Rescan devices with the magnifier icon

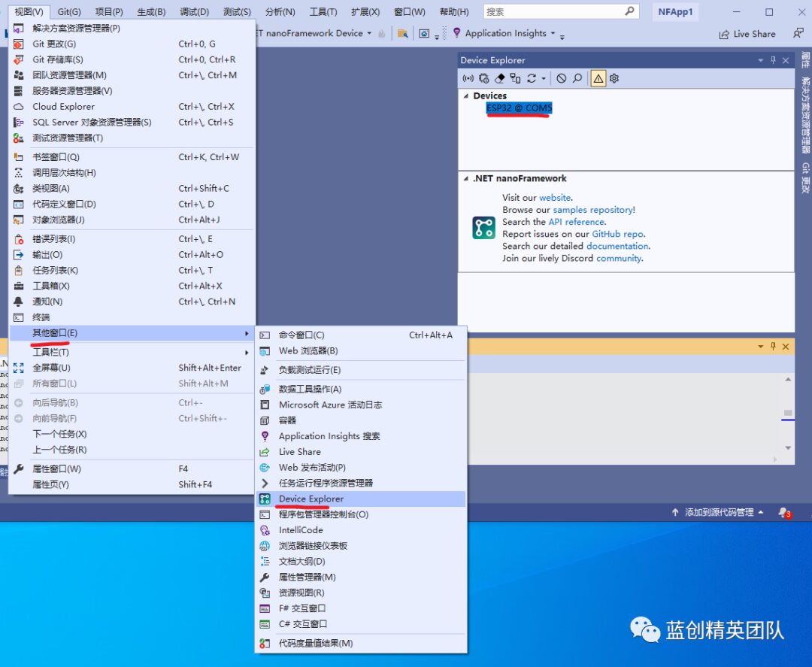(577, 78)
